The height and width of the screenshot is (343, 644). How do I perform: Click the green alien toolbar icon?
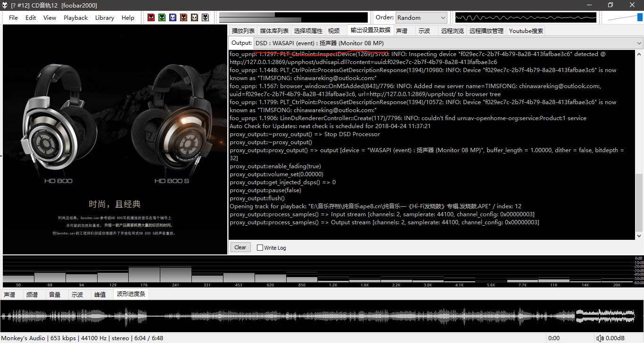click(162, 17)
